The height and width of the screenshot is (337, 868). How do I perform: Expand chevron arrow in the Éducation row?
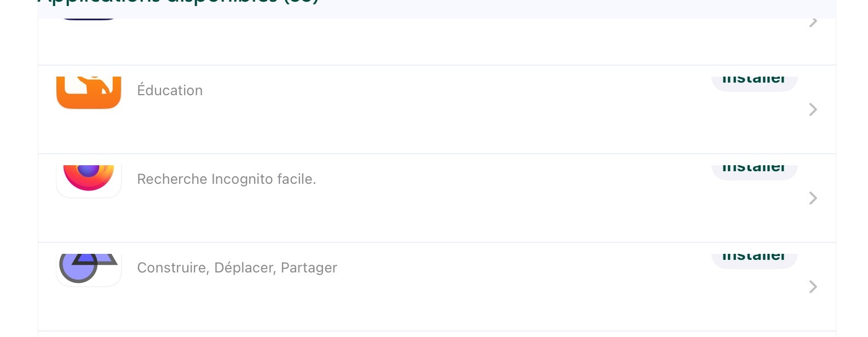click(x=813, y=109)
